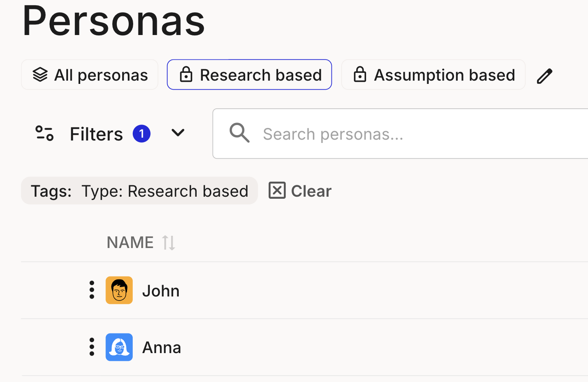Open the Anna persona by name

162,348
